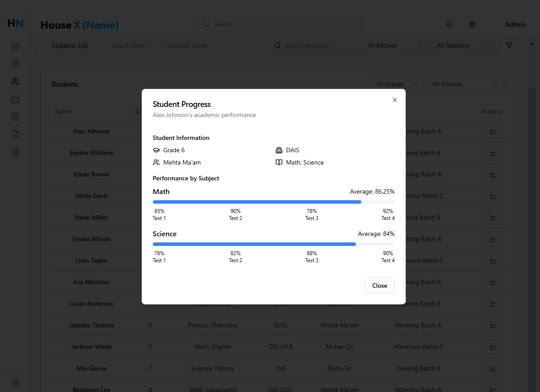Viewport: 540px width, 392px height.
Task: Select the dashboard grid icon
Action: point(15,46)
